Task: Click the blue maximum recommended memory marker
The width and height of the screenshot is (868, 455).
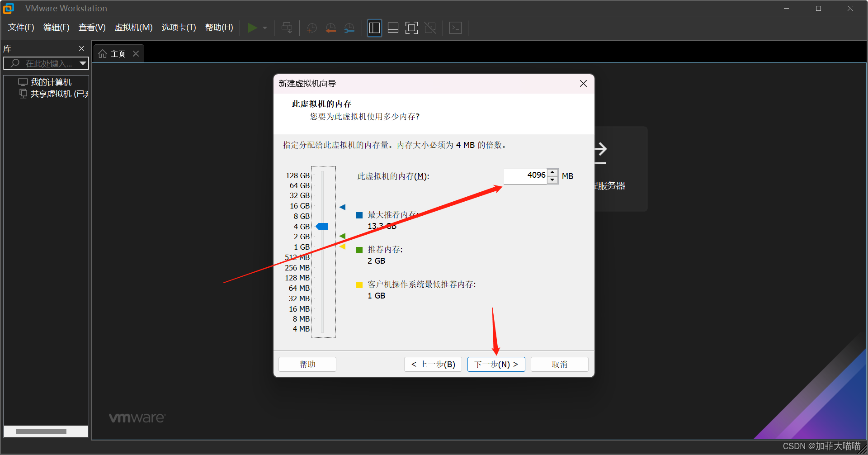Action: tap(342, 207)
